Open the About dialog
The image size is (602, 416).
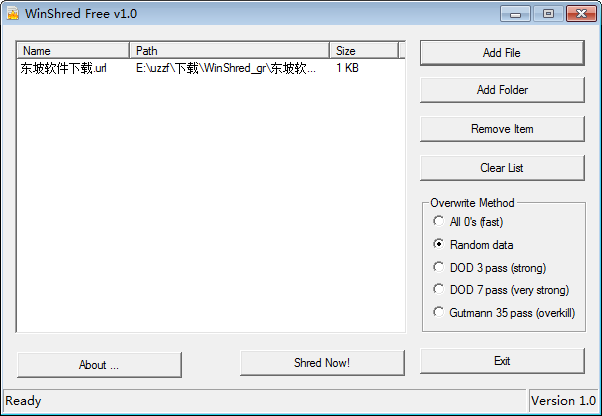click(x=99, y=365)
